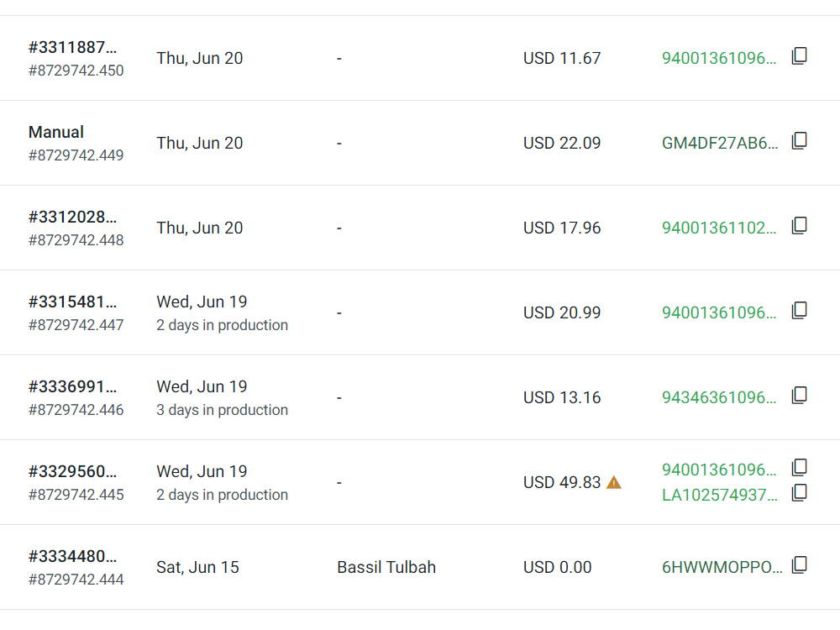This screenshot has height=630, width=840.
Task: Copy the 94346361096 tracking number
Action: (x=800, y=396)
